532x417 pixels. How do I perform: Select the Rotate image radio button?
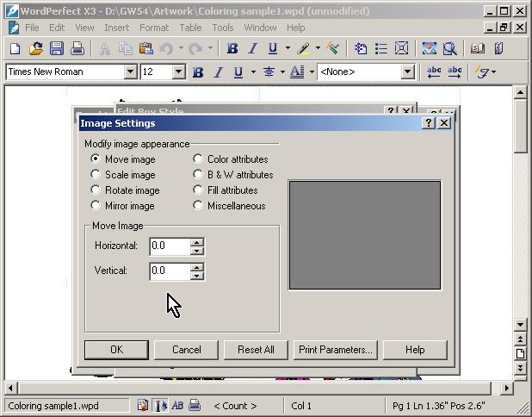click(x=96, y=190)
